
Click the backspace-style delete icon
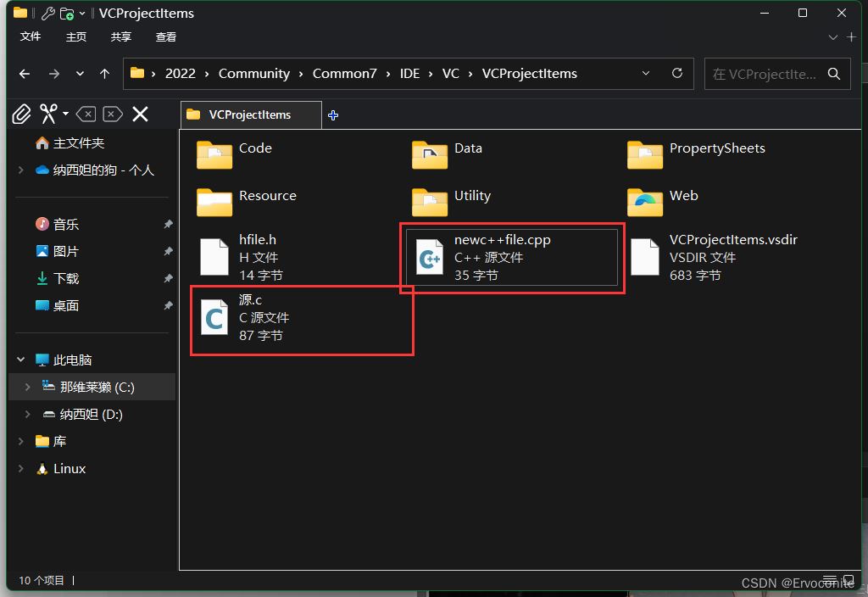click(86, 114)
